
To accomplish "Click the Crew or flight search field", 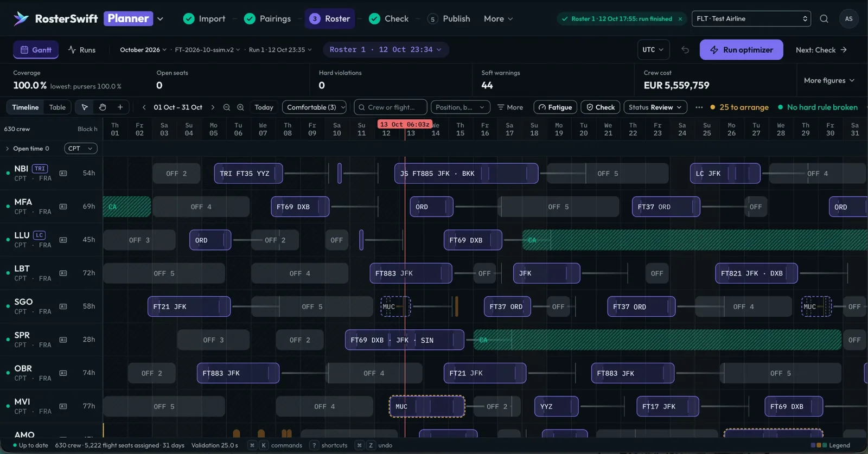I will 391,107.
